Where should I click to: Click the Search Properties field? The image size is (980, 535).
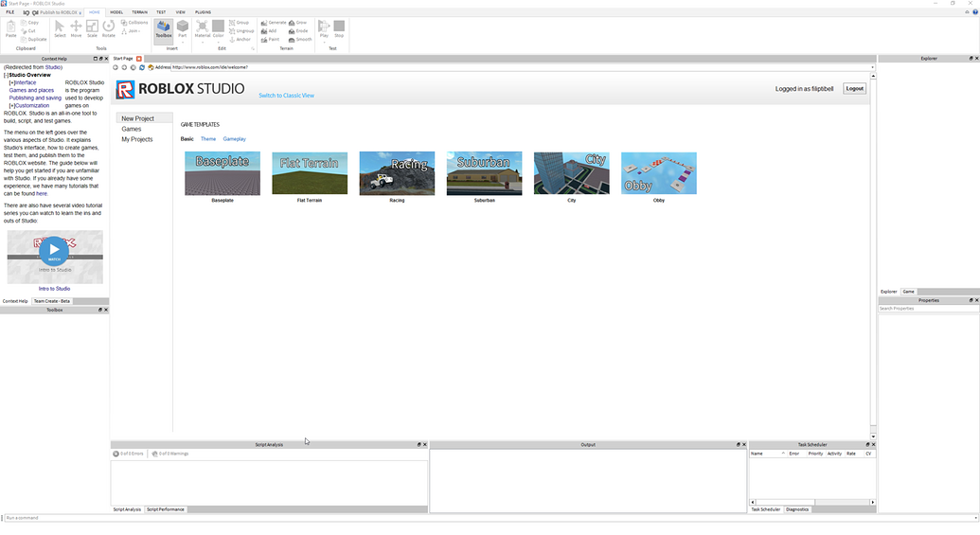[x=928, y=309]
